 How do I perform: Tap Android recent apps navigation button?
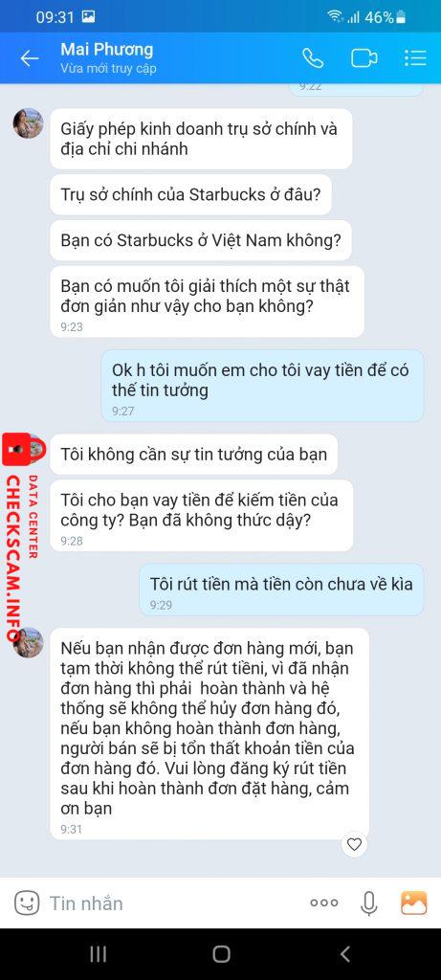99,954
